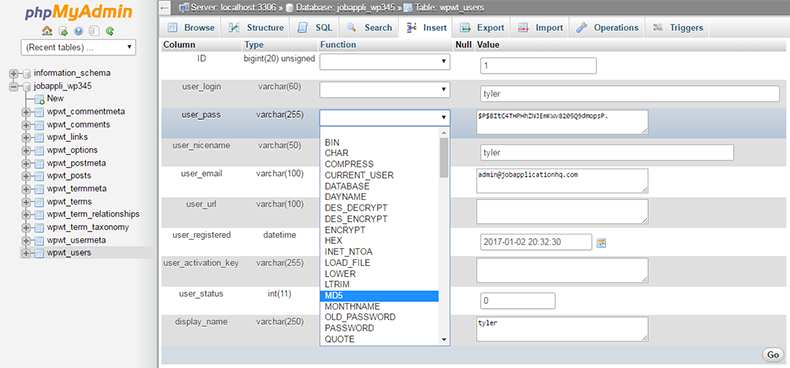
Task: Select MD5 in the function list
Action: (379, 296)
